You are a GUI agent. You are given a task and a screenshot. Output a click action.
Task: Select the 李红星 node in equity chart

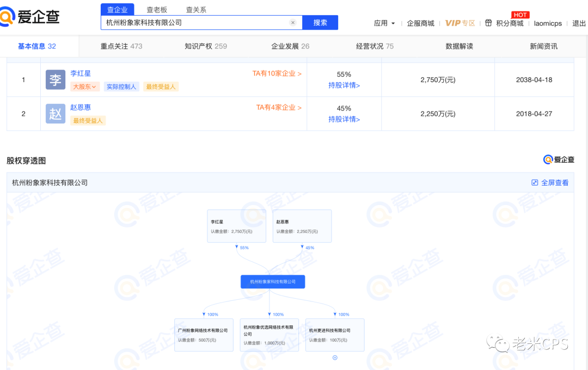[x=237, y=226]
